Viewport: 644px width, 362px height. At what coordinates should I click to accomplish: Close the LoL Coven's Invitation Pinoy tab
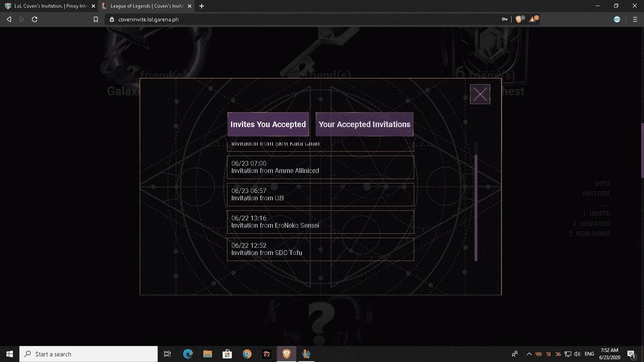93,6
